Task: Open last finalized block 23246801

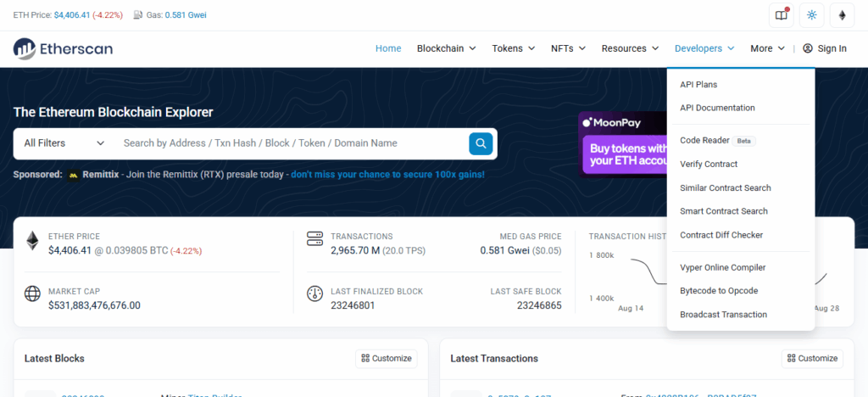Action: point(353,305)
